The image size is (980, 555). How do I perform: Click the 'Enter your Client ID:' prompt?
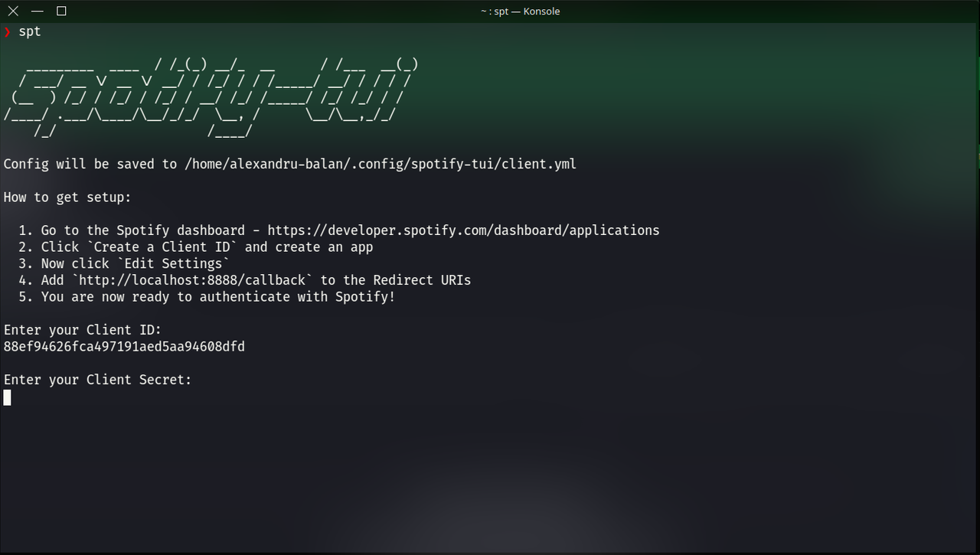[x=83, y=330]
